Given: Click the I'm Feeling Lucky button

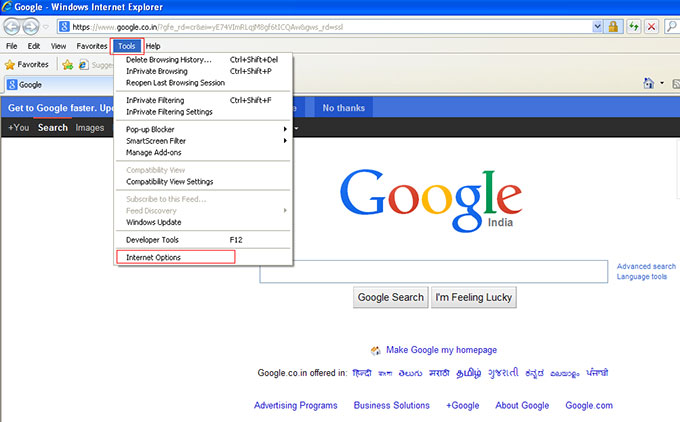Looking at the screenshot, I should 474,298.
